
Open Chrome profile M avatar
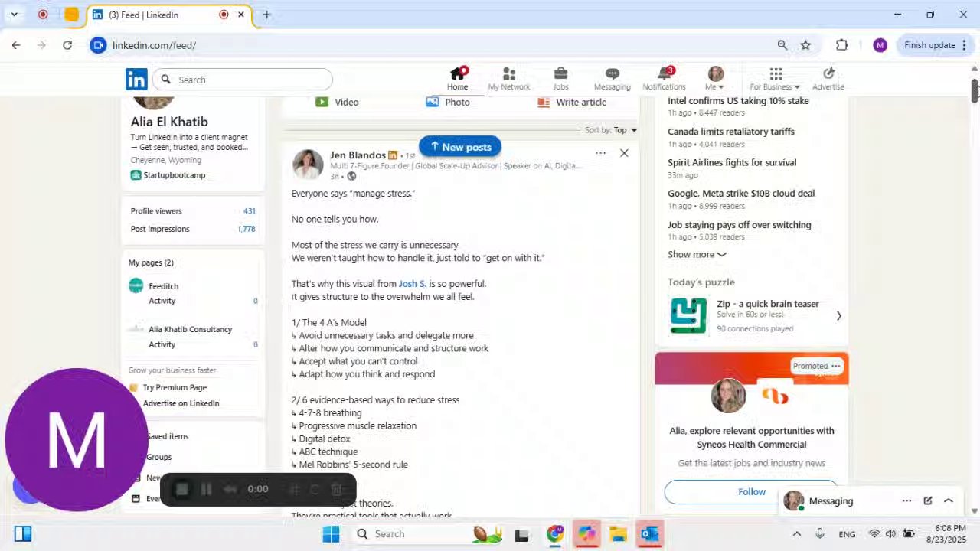tap(880, 45)
